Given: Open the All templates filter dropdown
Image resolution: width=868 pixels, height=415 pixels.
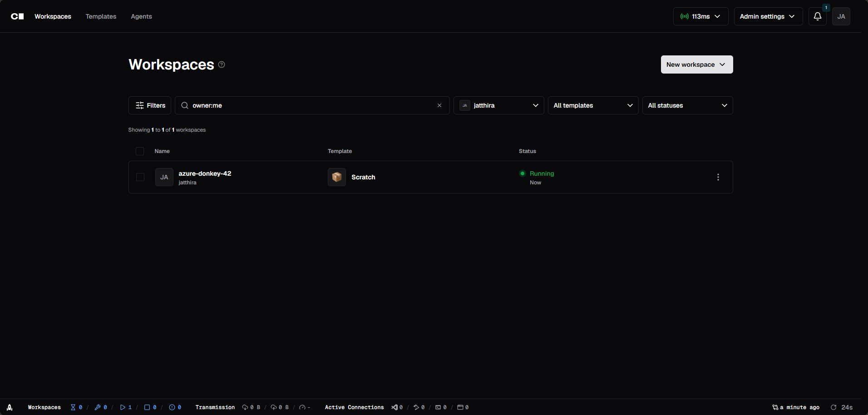Looking at the screenshot, I should tap(593, 105).
